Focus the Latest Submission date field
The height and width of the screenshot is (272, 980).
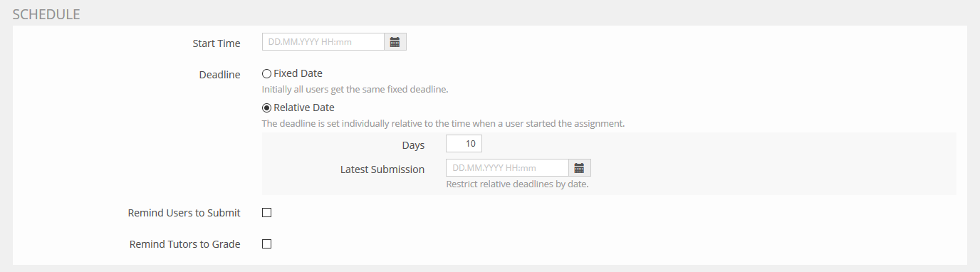tap(507, 168)
